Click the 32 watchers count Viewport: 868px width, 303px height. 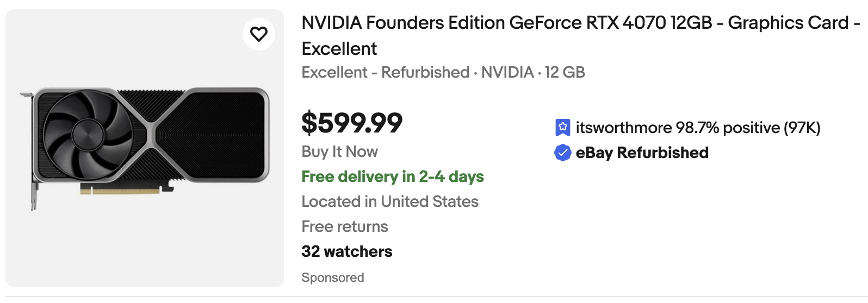pos(346,251)
